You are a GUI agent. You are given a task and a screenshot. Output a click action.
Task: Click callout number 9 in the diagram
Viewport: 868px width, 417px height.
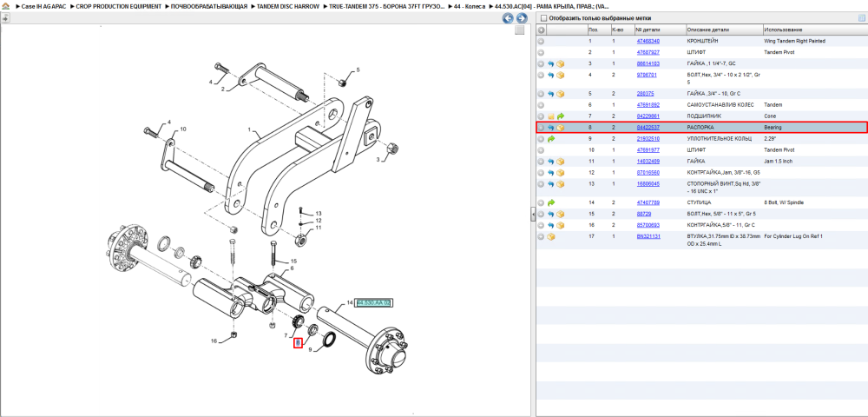click(311, 350)
